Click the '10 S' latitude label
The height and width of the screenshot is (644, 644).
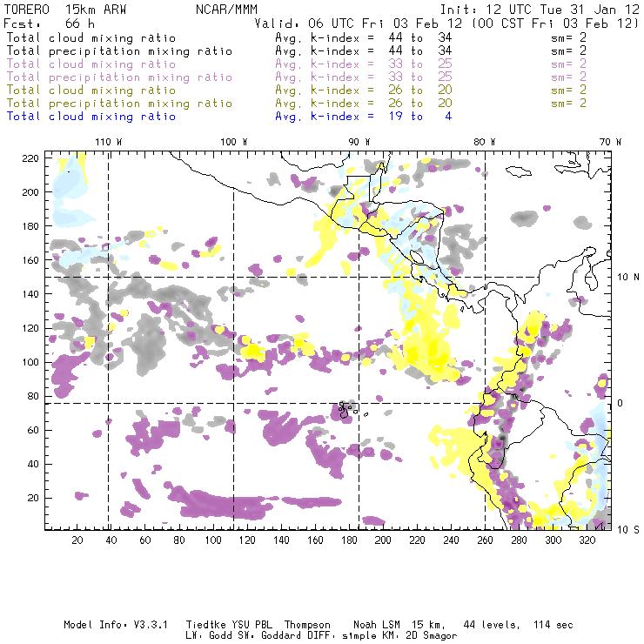coord(628,530)
